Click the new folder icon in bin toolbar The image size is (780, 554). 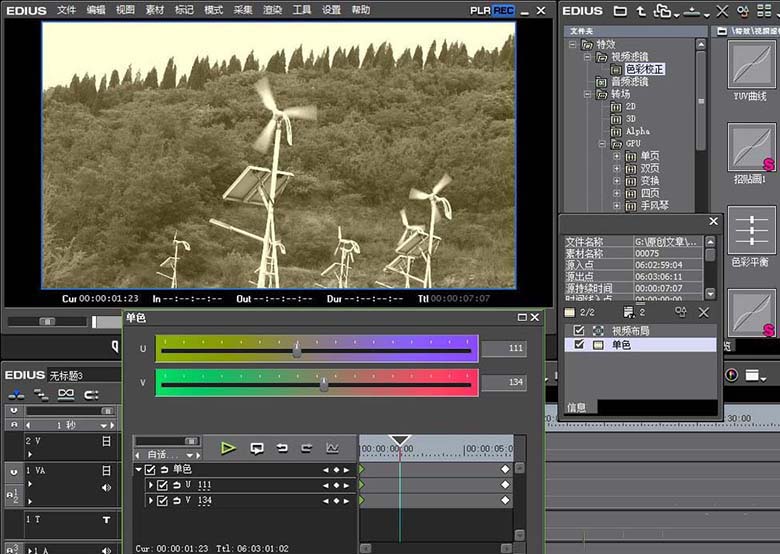[x=620, y=10]
